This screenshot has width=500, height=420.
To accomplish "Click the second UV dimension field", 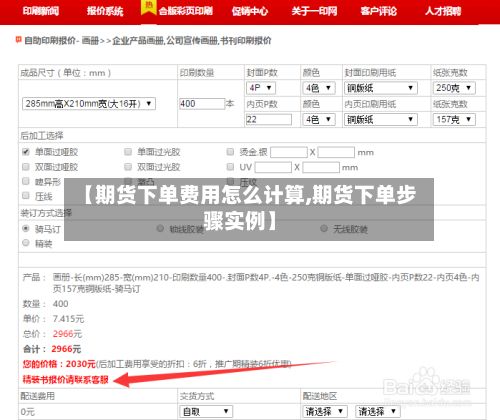I will point(321,167).
